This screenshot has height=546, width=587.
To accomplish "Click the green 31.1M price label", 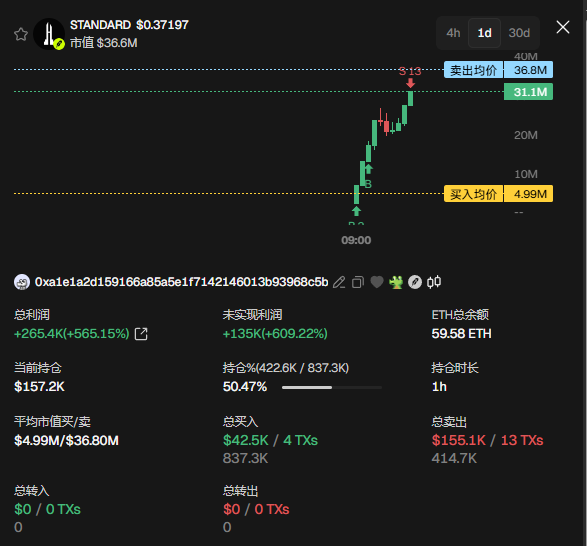I will (528, 92).
